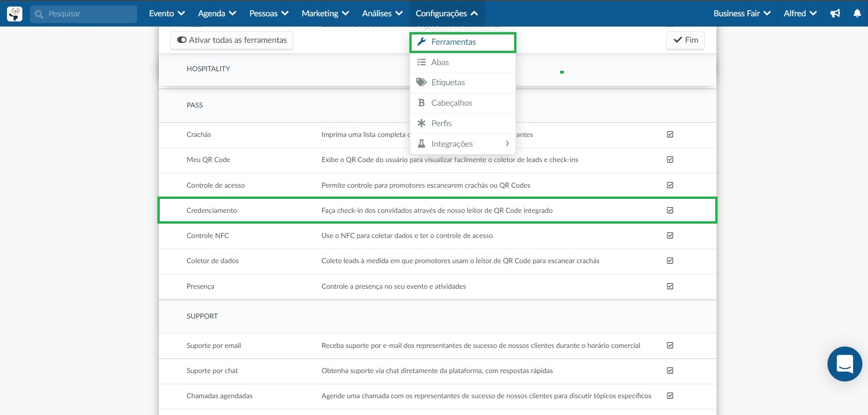
Task: Select Abas from Configurações menu
Action: tap(463, 62)
